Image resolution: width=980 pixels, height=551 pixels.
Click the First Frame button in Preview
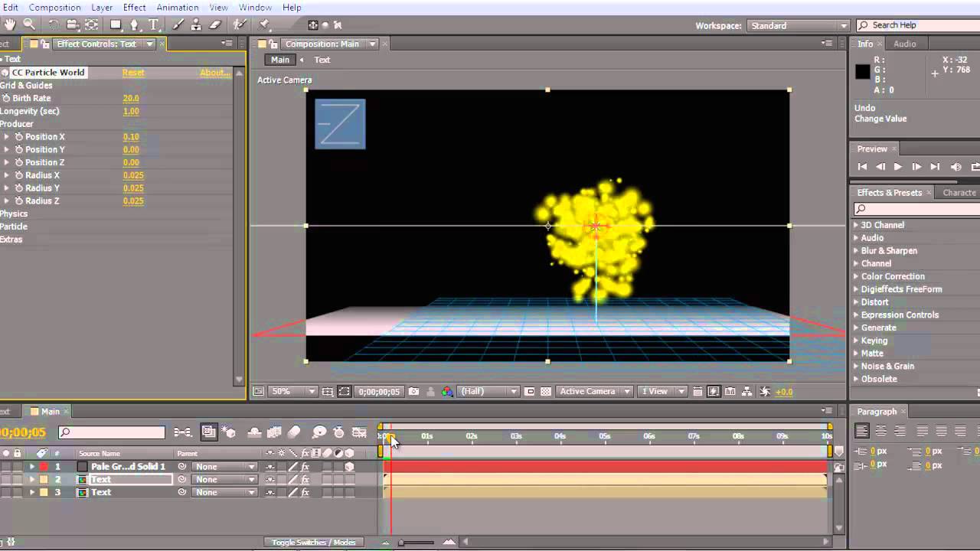862,167
